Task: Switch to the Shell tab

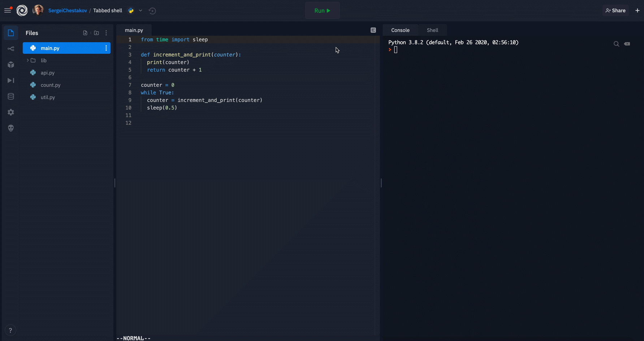Action: (432, 30)
